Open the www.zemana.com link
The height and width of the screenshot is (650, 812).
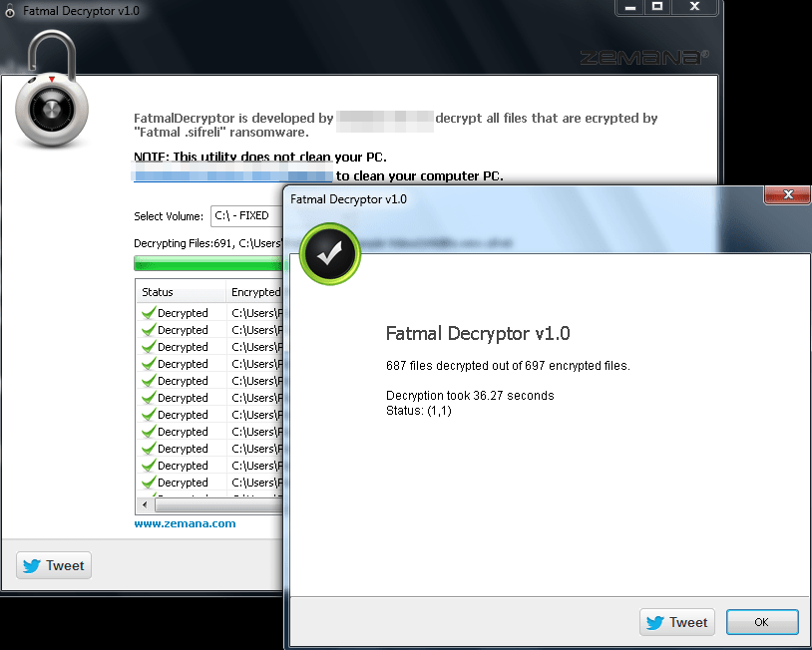pyautogui.click(x=185, y=523)
